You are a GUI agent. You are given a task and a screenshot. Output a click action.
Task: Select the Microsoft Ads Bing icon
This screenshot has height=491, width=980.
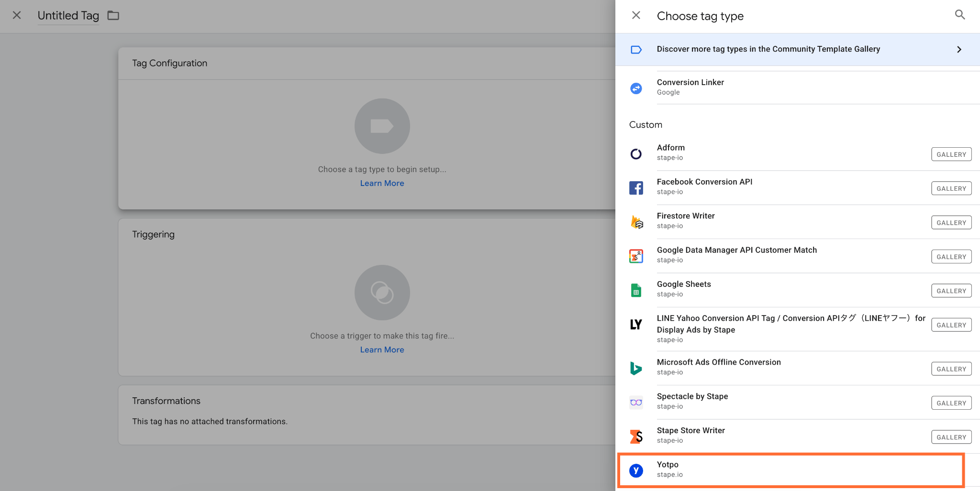[636, 369]
